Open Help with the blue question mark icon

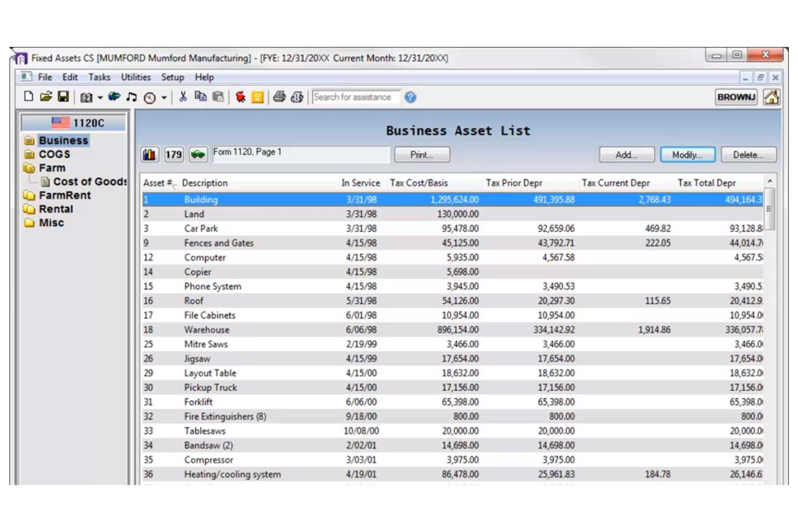[x=410, y=97]
